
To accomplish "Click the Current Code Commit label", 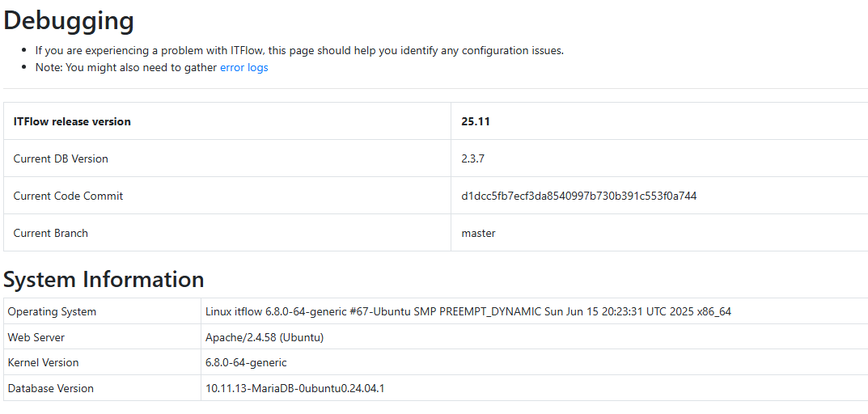I will [x=68, y=196].
